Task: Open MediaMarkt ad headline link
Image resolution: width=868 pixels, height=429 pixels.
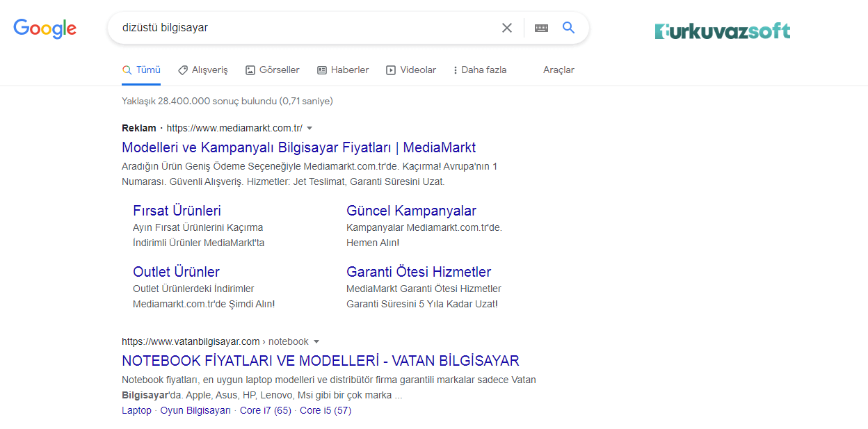Action: click(298, 147)
